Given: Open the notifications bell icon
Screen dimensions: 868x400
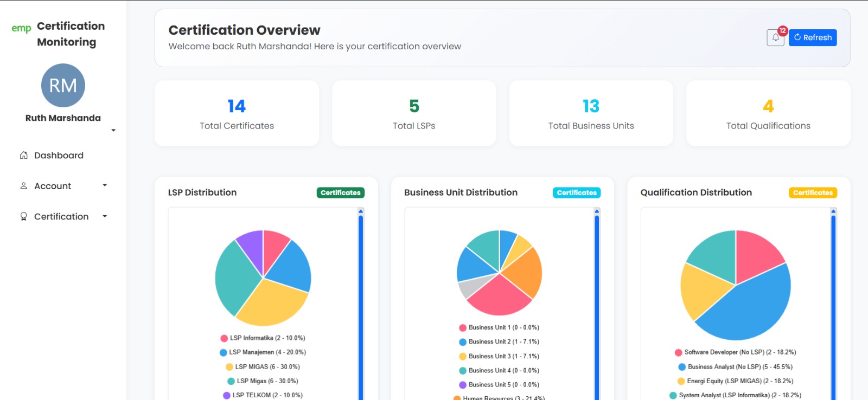Looking at the screenshot, I should click(x=775, y=37).
